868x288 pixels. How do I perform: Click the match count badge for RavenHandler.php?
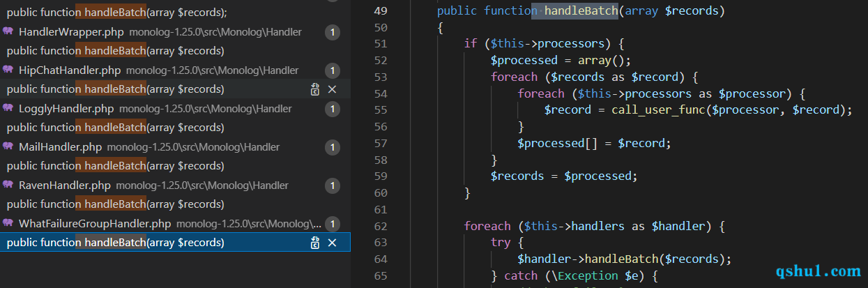click(333, 185)
